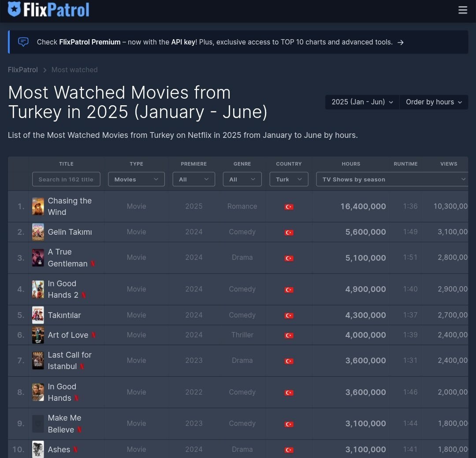This screenshot has height=458, width=476.
Task: Expand the Order by hours dropdown
Action: (434, 102)
